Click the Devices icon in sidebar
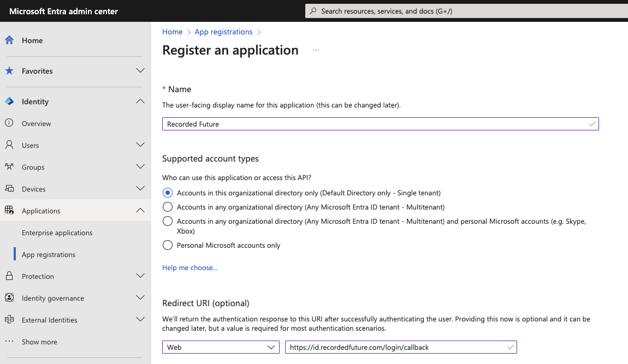628x364 pixels. (9, 189)
